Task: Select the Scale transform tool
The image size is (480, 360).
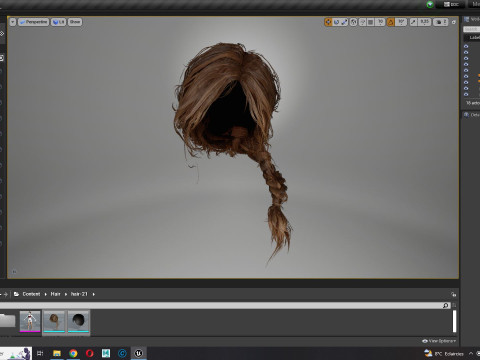Action: click(344, 22)
